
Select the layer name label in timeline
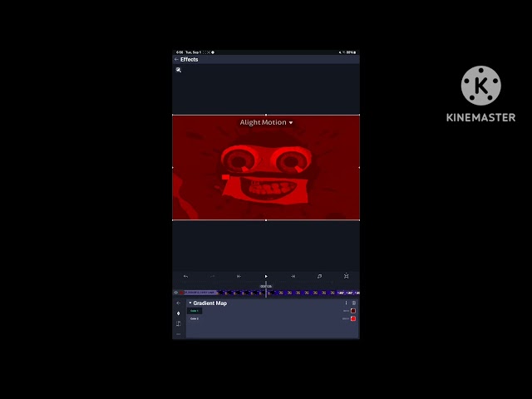pyautogui.click(x=199, y=293)
